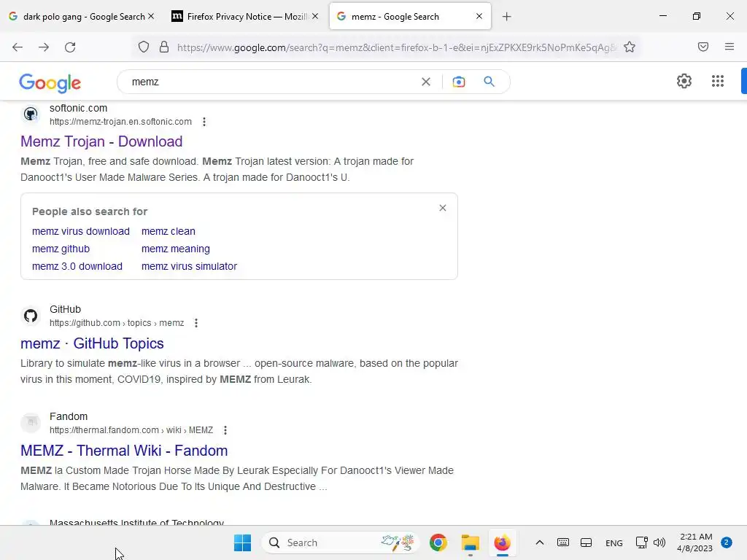
Task: Open a new tab
Action: [x=506, y=17]
